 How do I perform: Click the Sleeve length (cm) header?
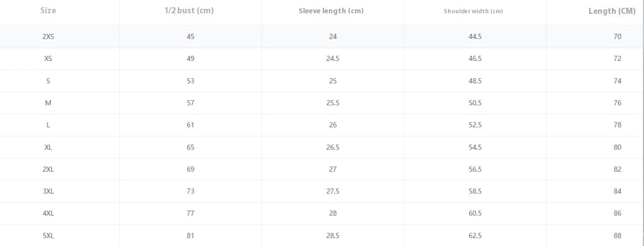[x=331, y=11]
